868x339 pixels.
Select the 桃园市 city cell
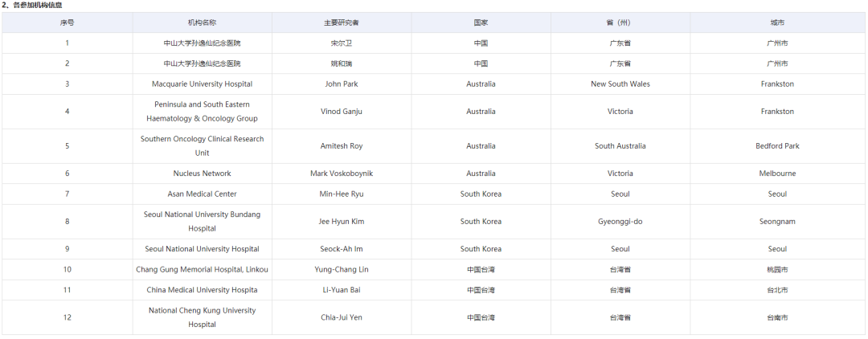click(x=777, y=269)
